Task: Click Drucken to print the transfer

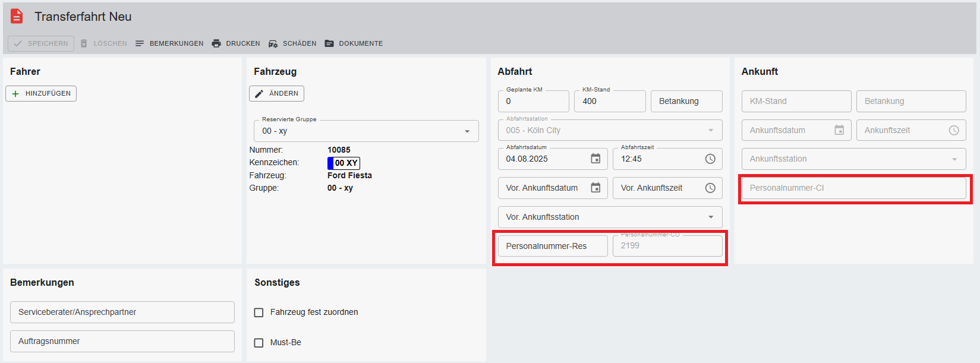Action: point(236,43)
